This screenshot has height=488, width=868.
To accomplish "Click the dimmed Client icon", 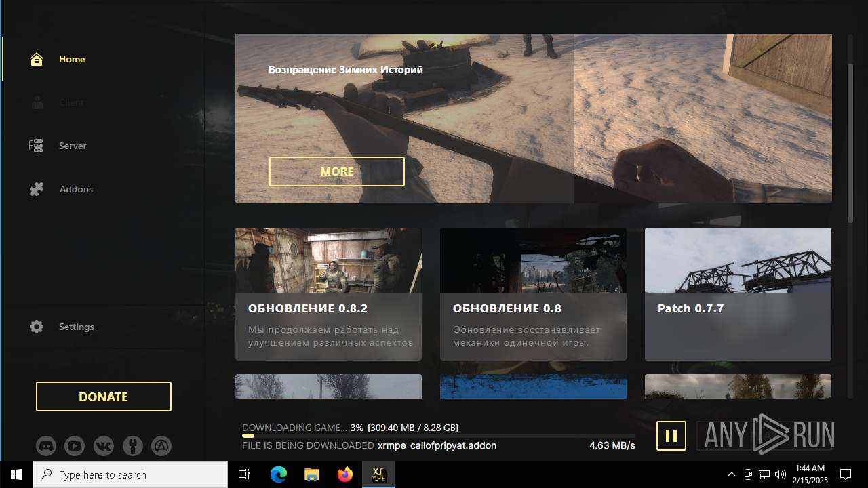I will (x=37, y=102).
